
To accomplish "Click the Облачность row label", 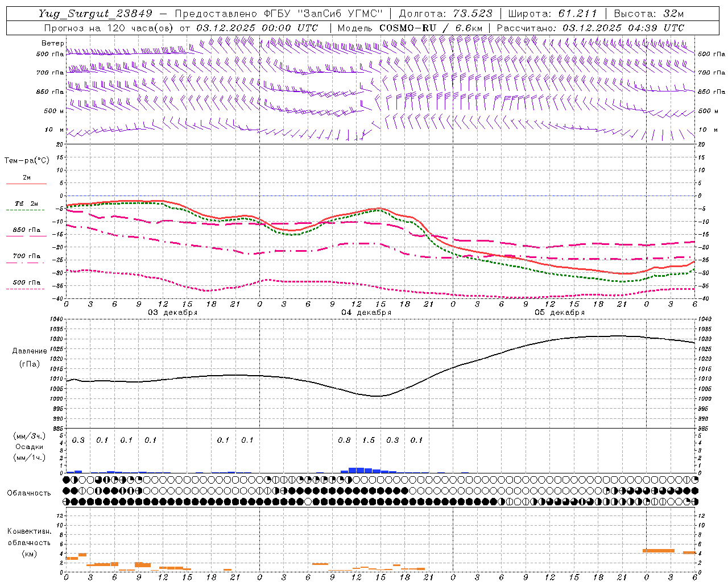I will coord(29,493).
